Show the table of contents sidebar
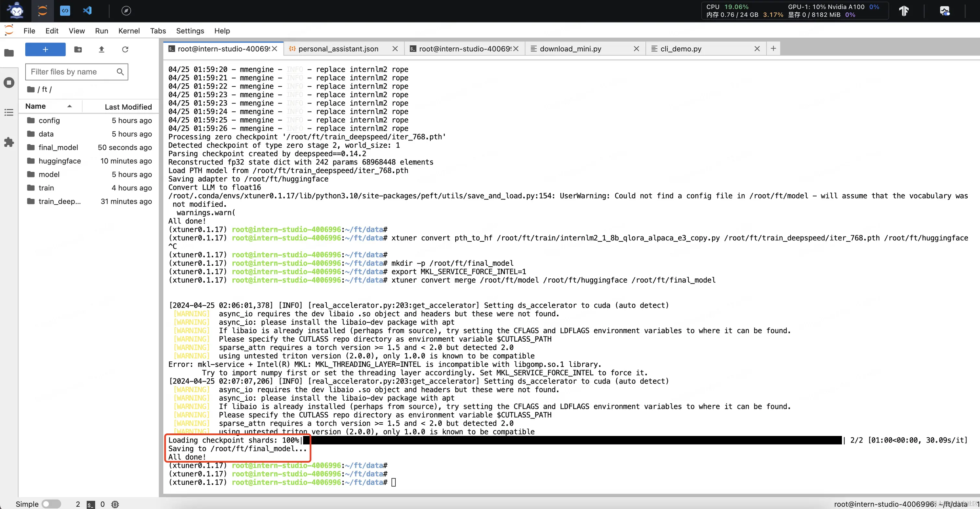 [x=9, y=112]
